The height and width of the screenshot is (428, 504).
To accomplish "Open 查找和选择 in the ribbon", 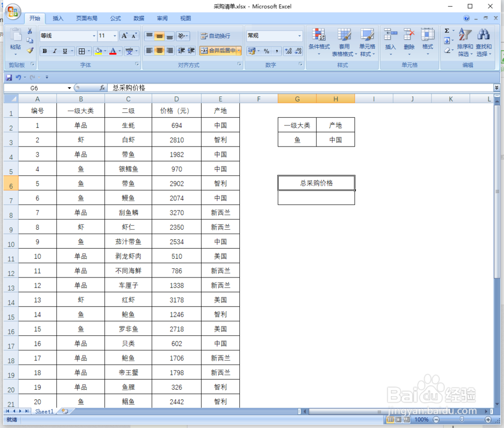I will (483, 43).
